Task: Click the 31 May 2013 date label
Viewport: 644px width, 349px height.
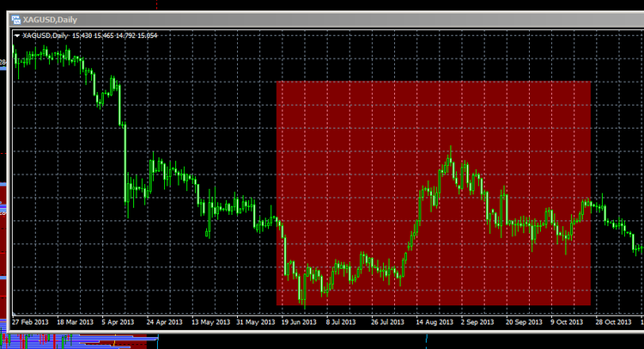Action: click(256, 321)
